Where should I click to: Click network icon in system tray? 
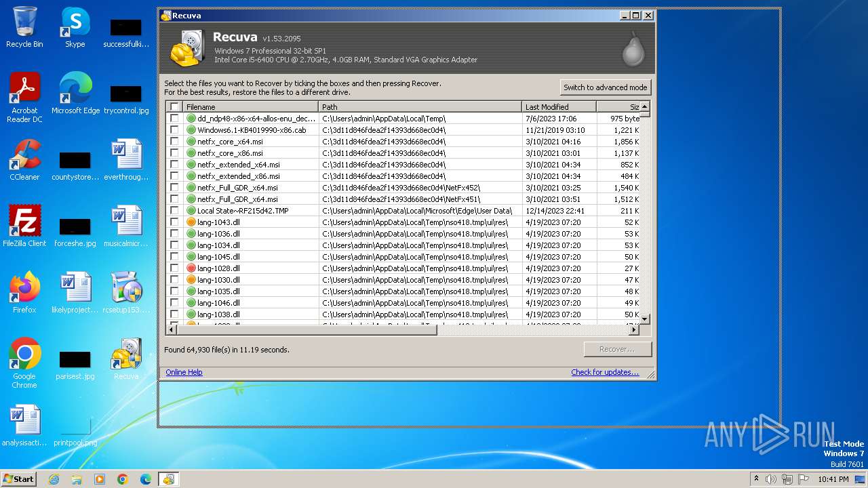(x=787, y=479)
